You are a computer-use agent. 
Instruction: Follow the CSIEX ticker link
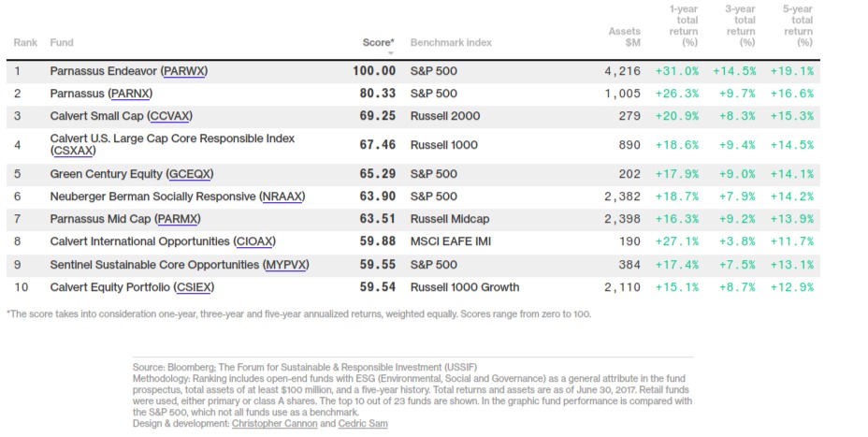[x=183, y=287]
